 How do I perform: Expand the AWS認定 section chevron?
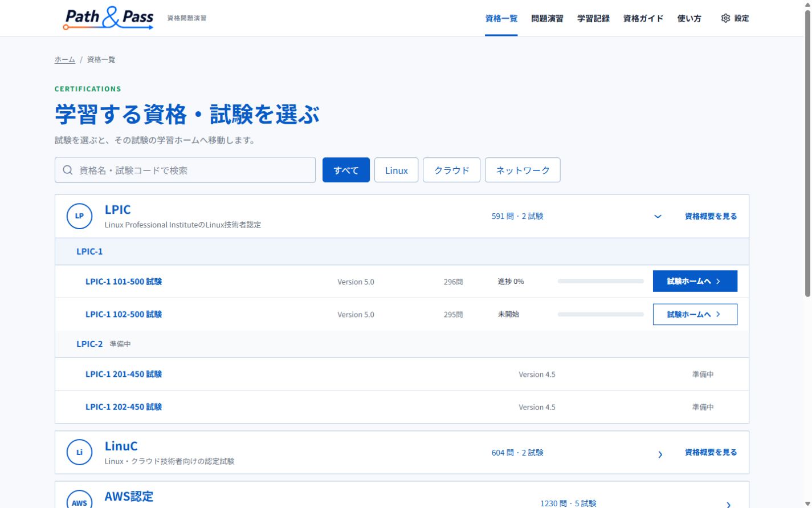coord(728,505)
